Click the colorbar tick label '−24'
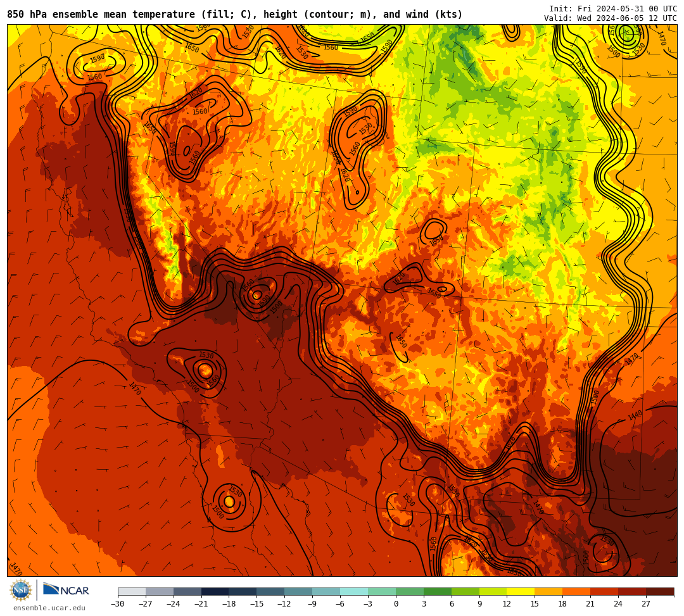The width and height of the screenshot is (684, 616). tap(174, 604)
